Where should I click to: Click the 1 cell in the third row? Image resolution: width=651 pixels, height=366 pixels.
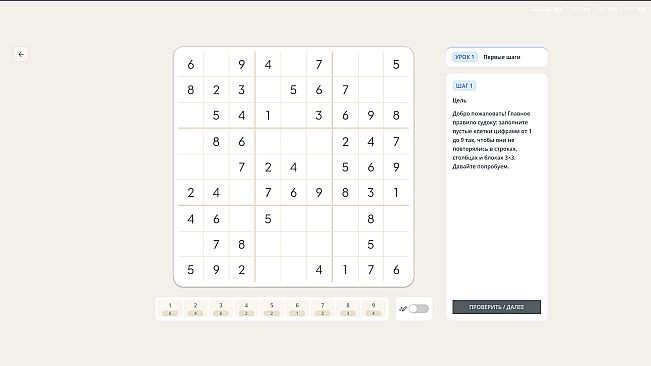(x=268, y=115)
